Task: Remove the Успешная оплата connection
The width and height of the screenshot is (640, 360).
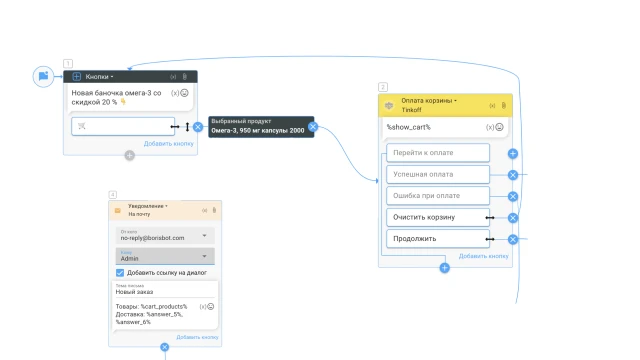Action: (513, 175)
